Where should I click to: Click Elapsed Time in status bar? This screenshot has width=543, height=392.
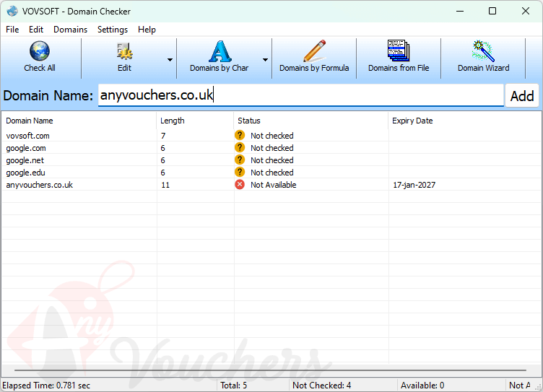(x=46, y=385)
